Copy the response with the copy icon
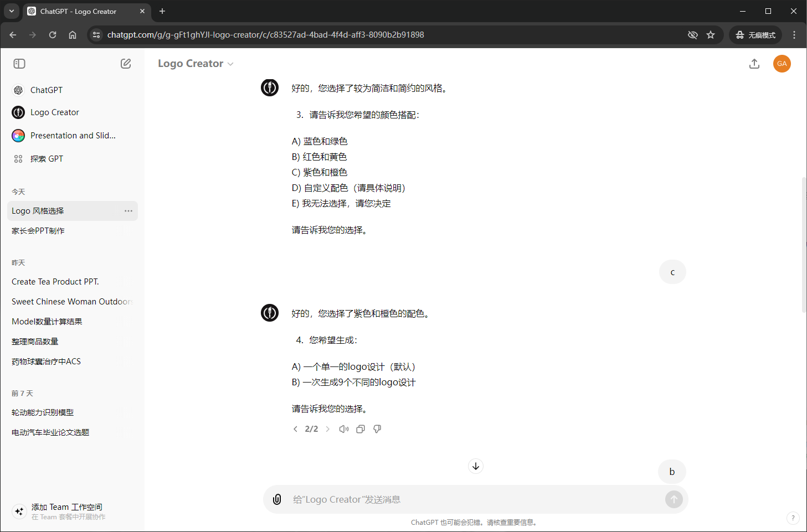807x532 pixels. point(361,429)
